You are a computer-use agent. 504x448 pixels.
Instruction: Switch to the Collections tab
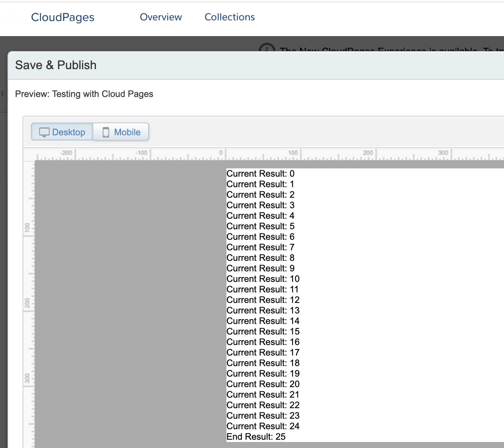[229, 17]
